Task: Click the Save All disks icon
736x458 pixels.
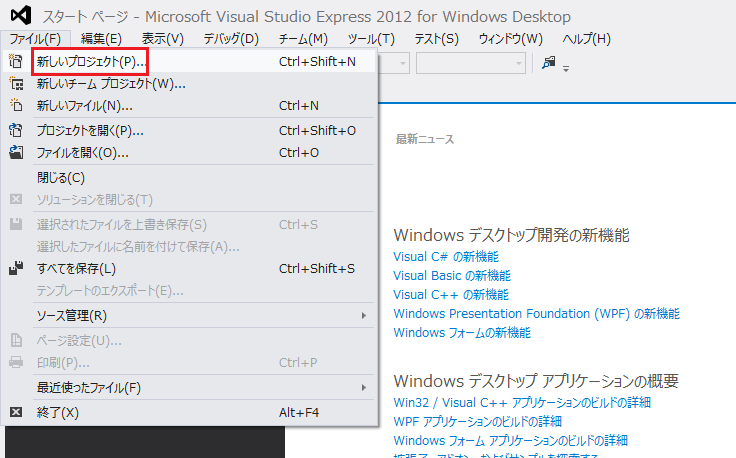Action: click(16, 268)
